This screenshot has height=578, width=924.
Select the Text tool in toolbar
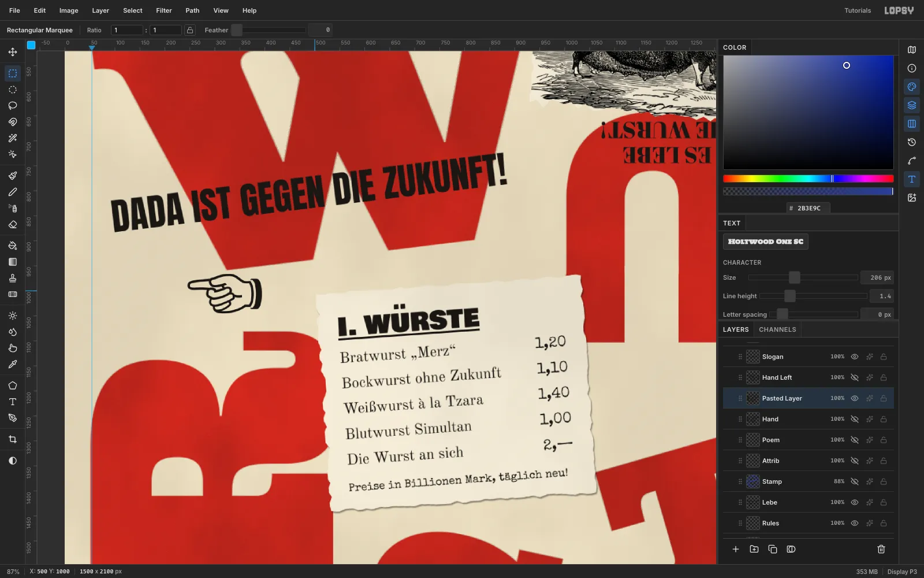click(x=13, y=402)
